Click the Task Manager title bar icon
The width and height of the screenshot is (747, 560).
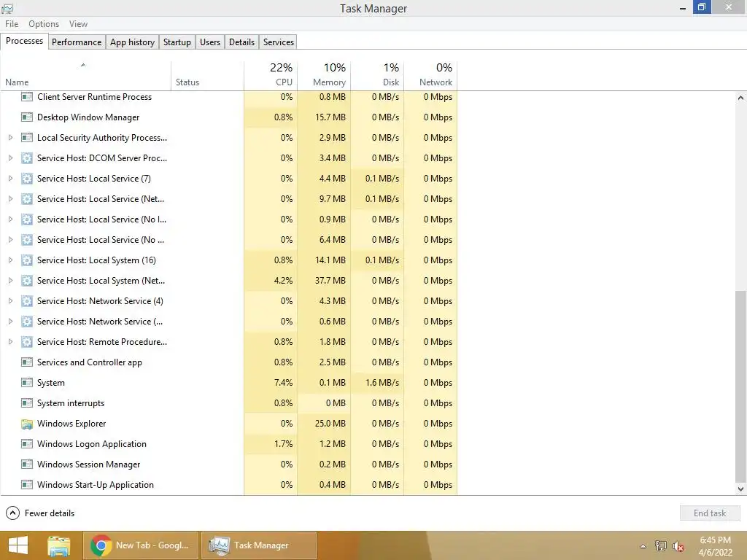coord(7,8)
